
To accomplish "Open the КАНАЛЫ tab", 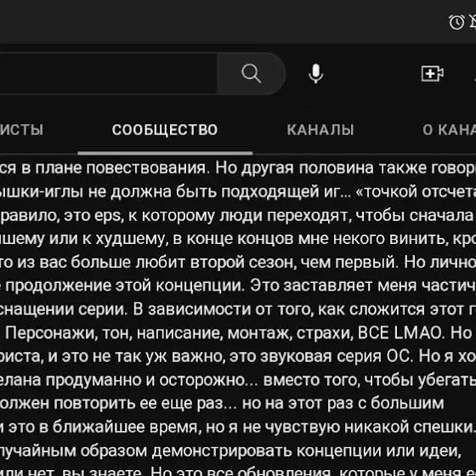I will pyautogui.click(x=320, y=130).
